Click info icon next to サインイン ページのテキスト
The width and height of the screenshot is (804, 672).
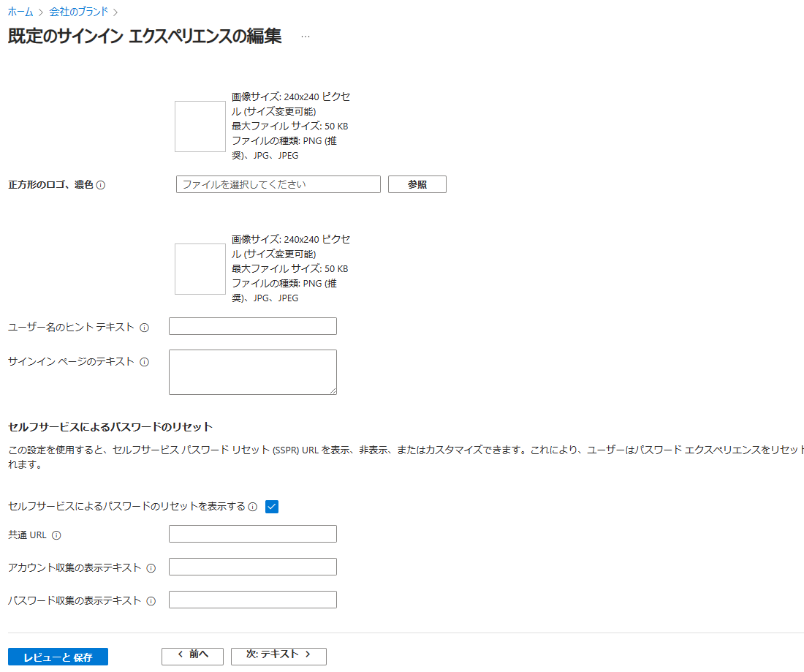(x=145, y=362)
